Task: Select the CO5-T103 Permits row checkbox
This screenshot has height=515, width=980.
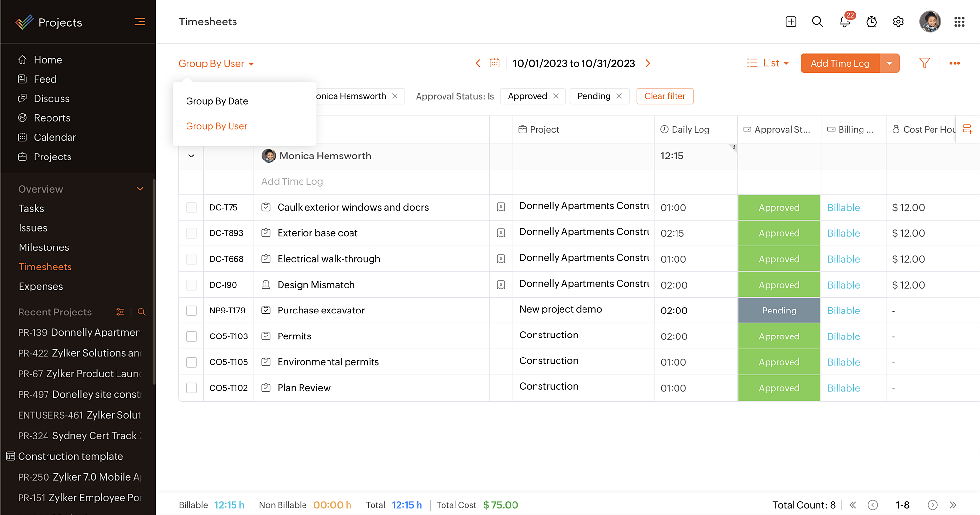Action: 191,336
